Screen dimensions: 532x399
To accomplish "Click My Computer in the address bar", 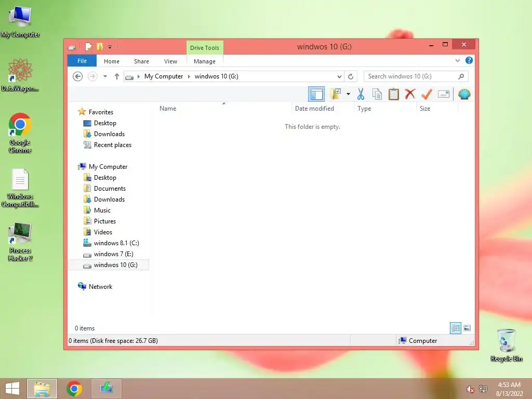I will 164,76.
